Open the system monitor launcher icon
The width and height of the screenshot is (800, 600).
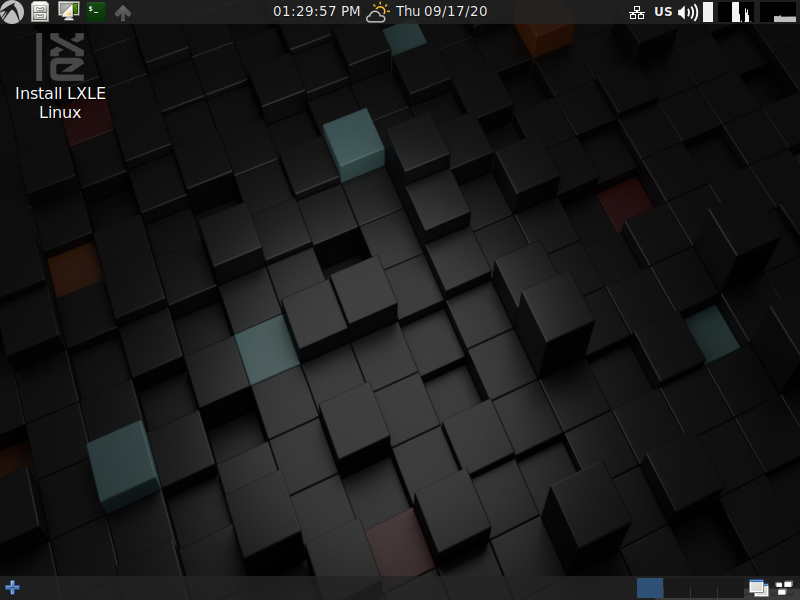[x=68, y=12]
